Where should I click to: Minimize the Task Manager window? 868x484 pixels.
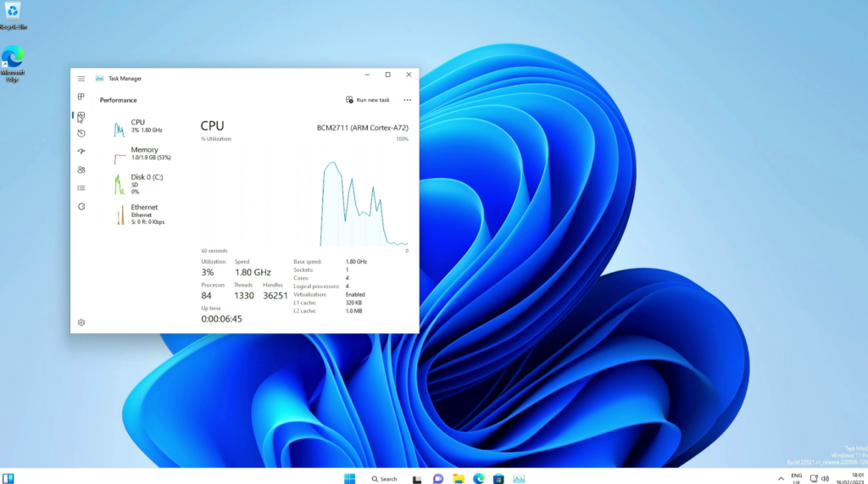[367, 75]
